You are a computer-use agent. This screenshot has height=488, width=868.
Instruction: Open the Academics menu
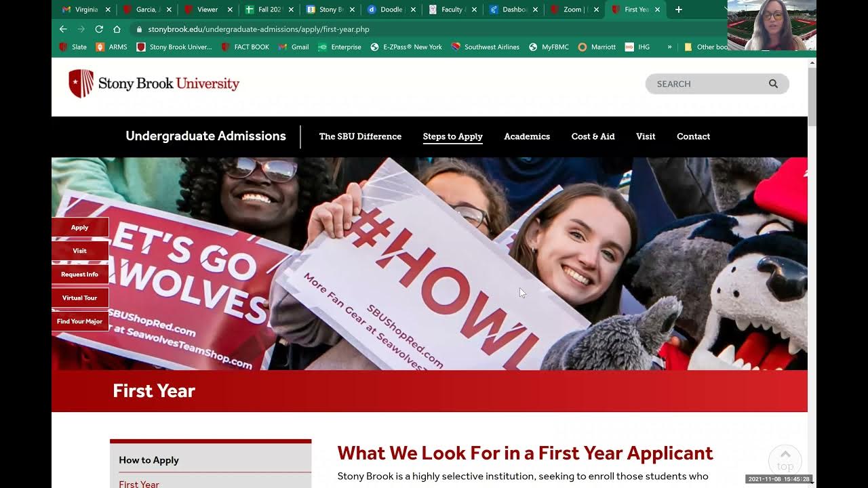527,136
